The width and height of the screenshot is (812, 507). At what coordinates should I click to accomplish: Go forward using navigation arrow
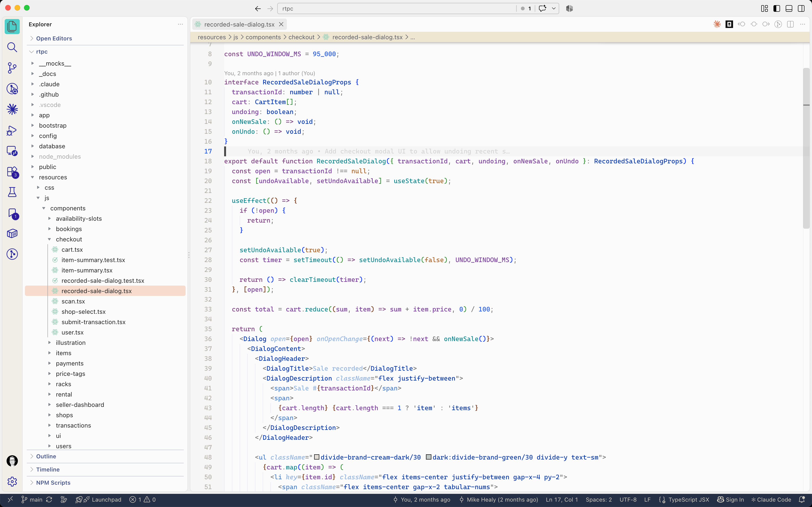(270, 9)
